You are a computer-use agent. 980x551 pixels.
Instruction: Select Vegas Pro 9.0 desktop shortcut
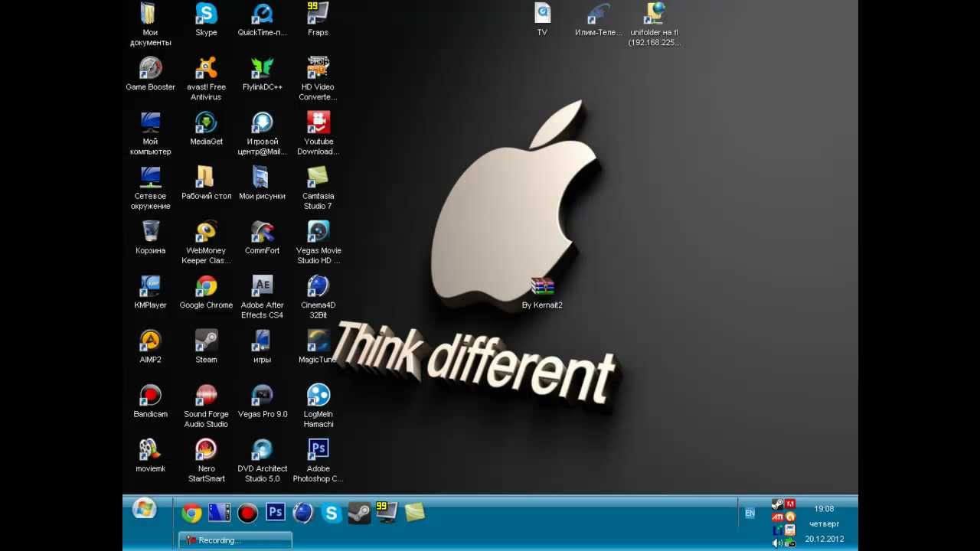262,400
